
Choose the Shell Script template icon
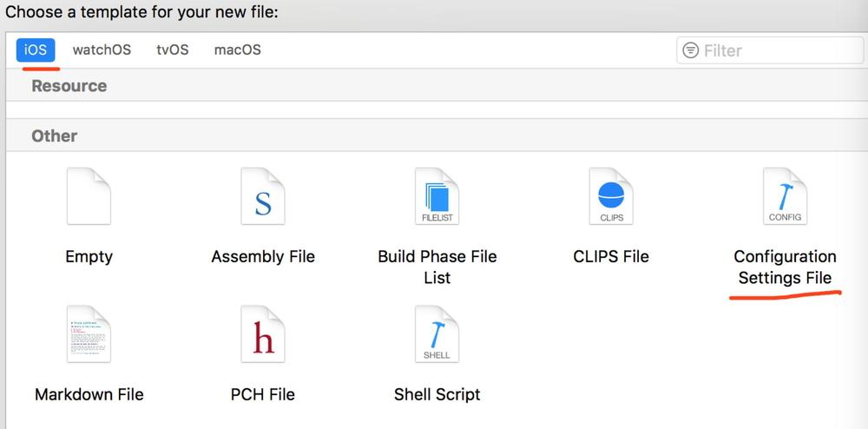click(437, 334)
